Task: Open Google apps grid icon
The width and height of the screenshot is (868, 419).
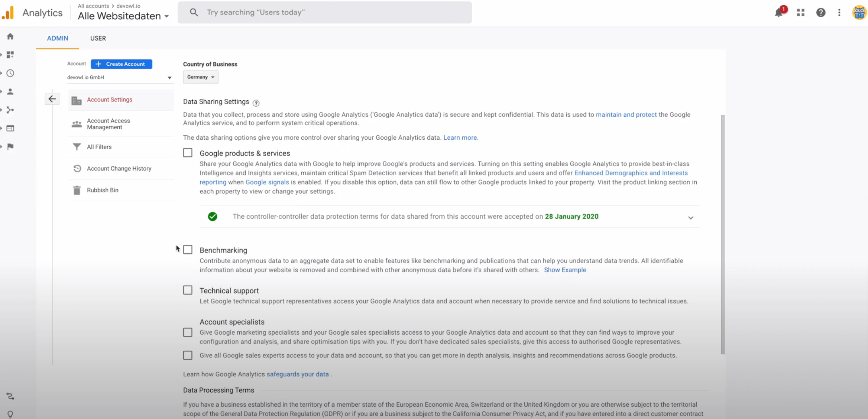Action: click(800, 13)
